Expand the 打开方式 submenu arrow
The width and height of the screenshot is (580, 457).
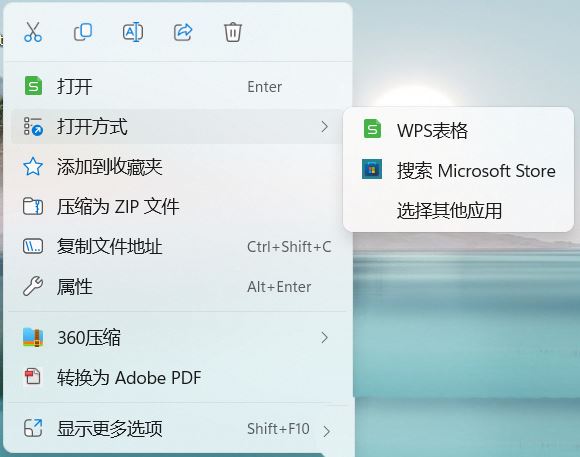[324, 127]
